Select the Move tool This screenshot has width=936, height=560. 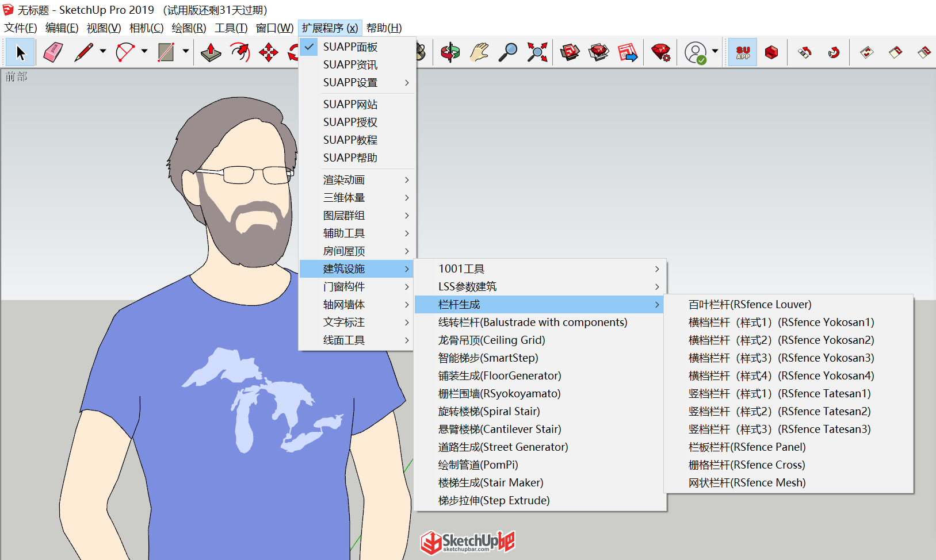coord(269,52)
